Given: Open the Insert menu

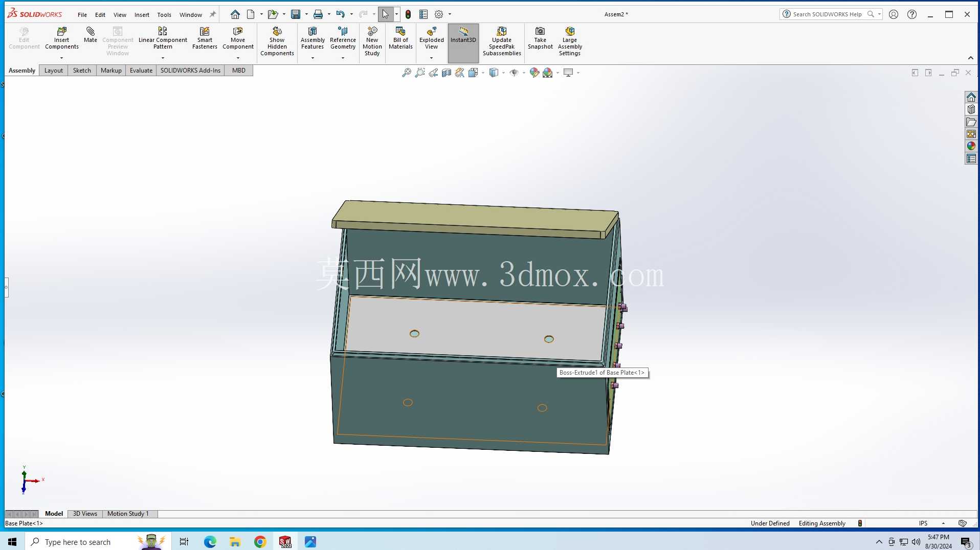Looking at the screenshot, I should [x=142, y=15].
